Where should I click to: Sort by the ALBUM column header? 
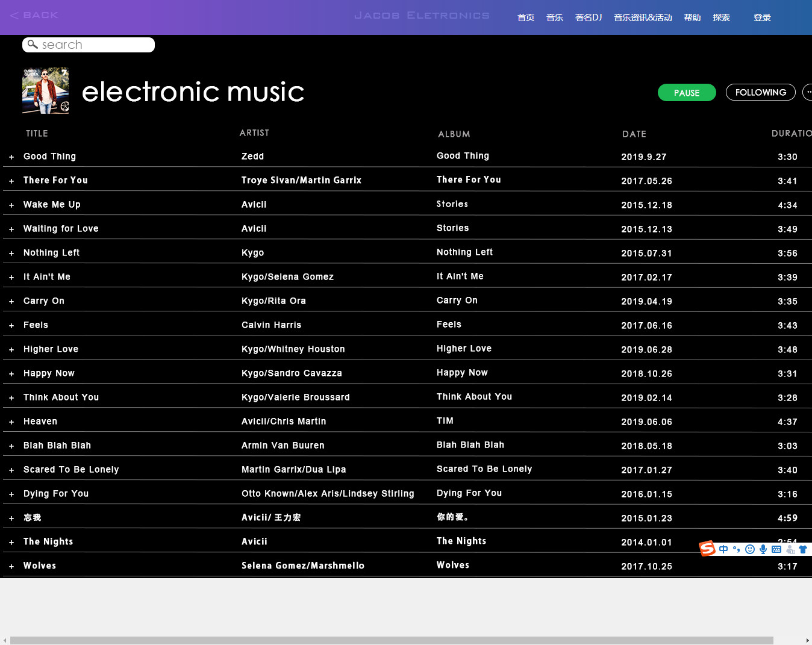pos(454,134)
